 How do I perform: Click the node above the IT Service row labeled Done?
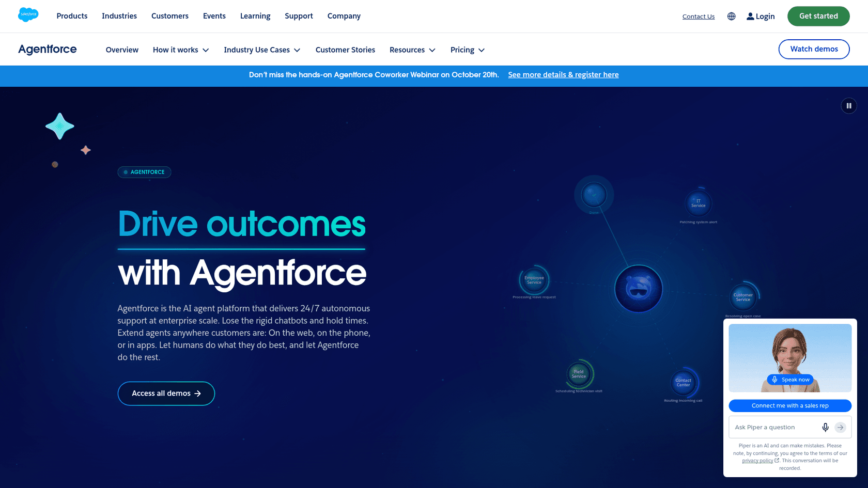594,195
